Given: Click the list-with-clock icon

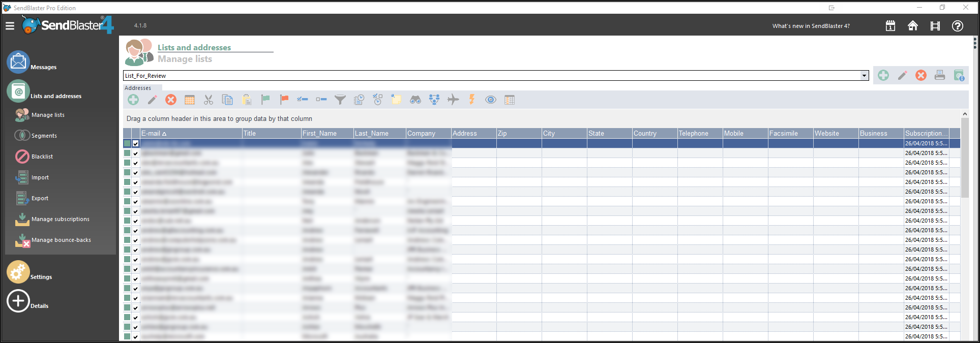Looking at the screenshot, I should tap(359, 100).
